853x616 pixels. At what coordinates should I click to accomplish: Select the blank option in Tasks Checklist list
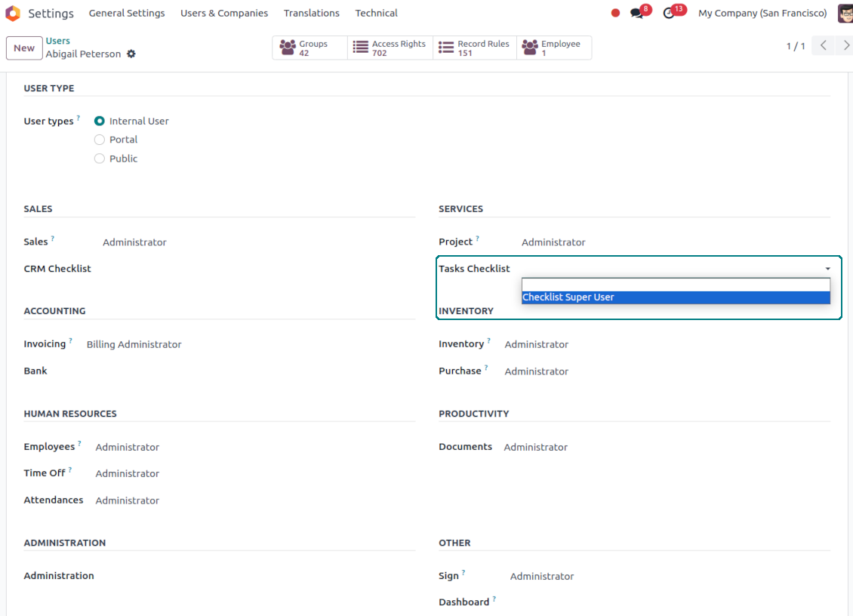676,285
